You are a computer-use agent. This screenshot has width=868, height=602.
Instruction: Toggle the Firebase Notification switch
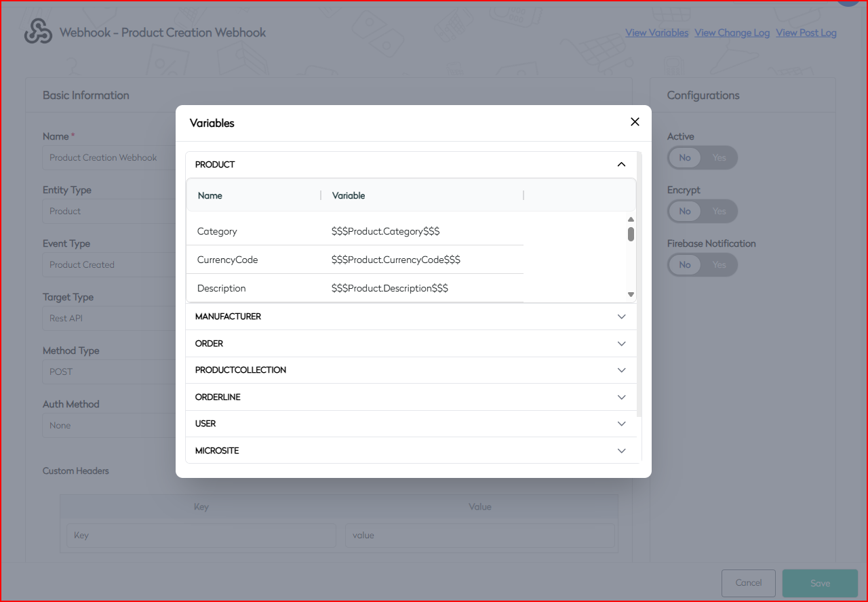(x=702, y=265)
